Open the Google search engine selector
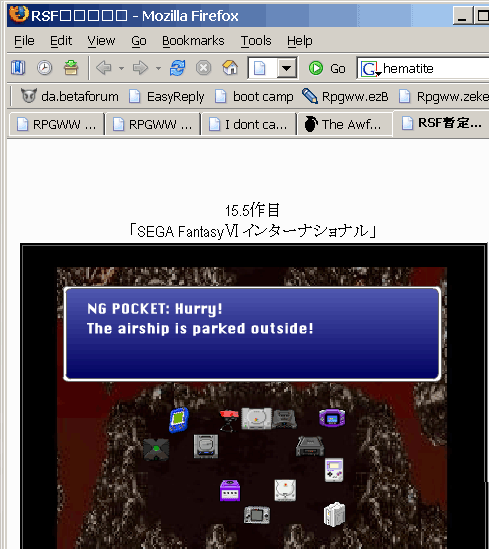489x549 pixels. (x=370, y=69)
